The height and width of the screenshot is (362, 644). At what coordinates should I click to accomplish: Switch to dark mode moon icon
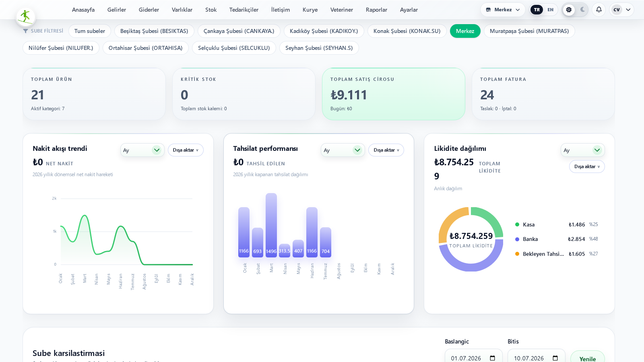tap(582, 10)
